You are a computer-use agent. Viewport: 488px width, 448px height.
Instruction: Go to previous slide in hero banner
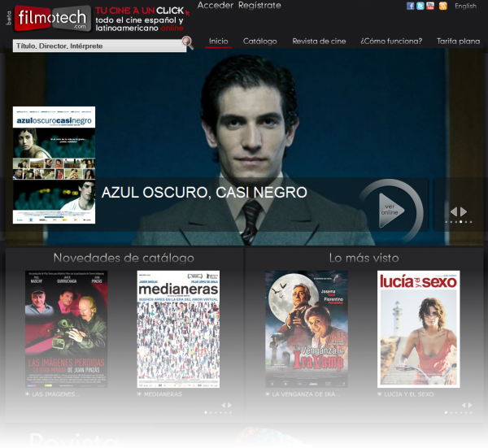pos(454,211)
